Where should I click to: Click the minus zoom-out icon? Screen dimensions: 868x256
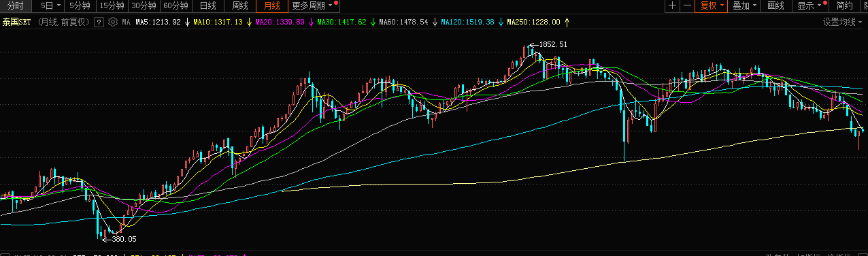pos(688,5)
